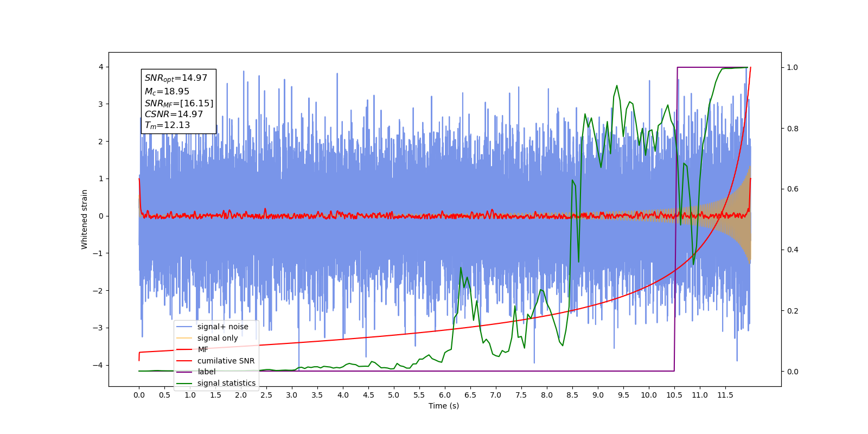Click the 2.5 tick on the time axis
This screenshot has width=868, height=434.
click(266, 395)
